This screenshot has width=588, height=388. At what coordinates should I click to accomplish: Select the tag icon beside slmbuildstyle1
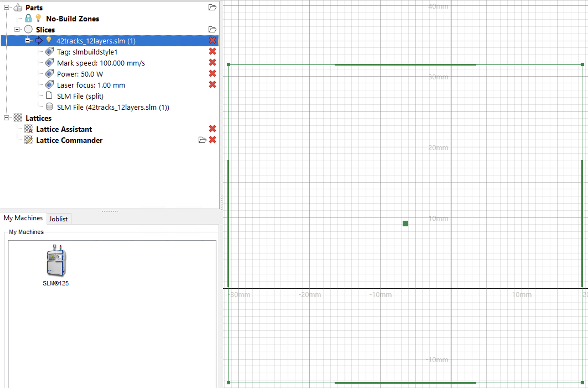[49, 51]
